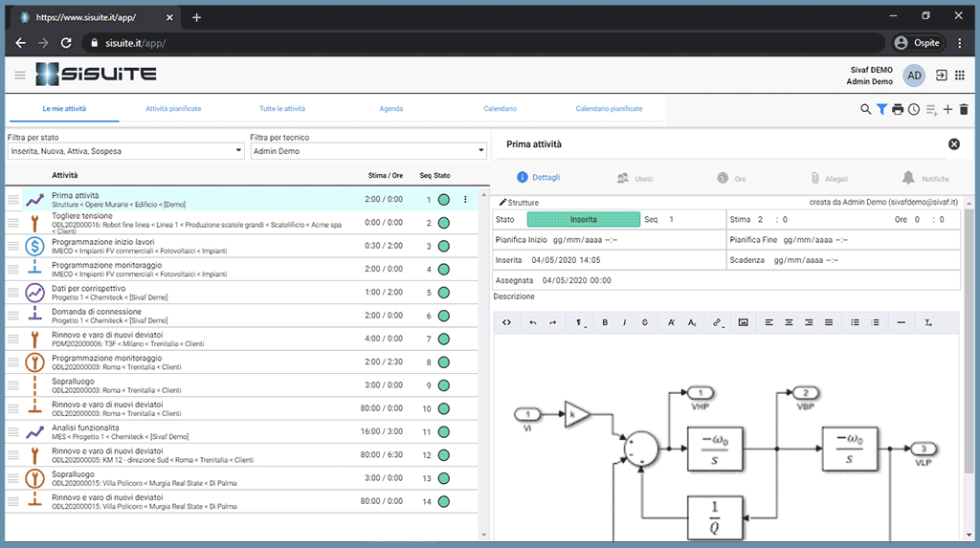Click the Pianifica Inizio date field
980x548 pixels.
tap(585, 240)
